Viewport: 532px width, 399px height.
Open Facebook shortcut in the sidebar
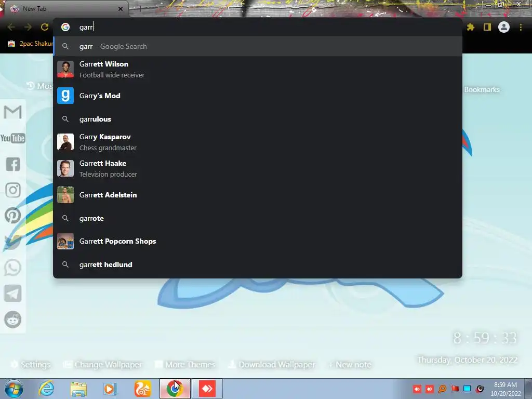tap(13, 164)
